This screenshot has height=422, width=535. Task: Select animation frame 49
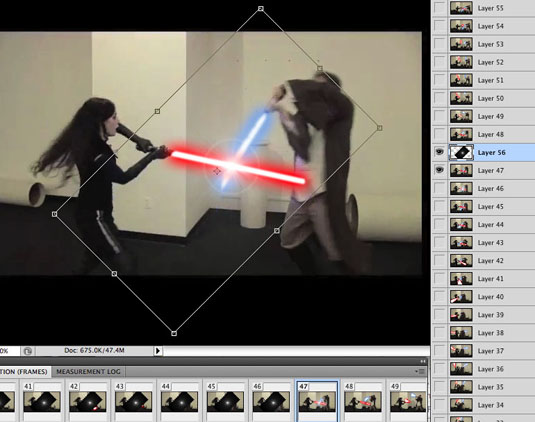click(408, 401)
